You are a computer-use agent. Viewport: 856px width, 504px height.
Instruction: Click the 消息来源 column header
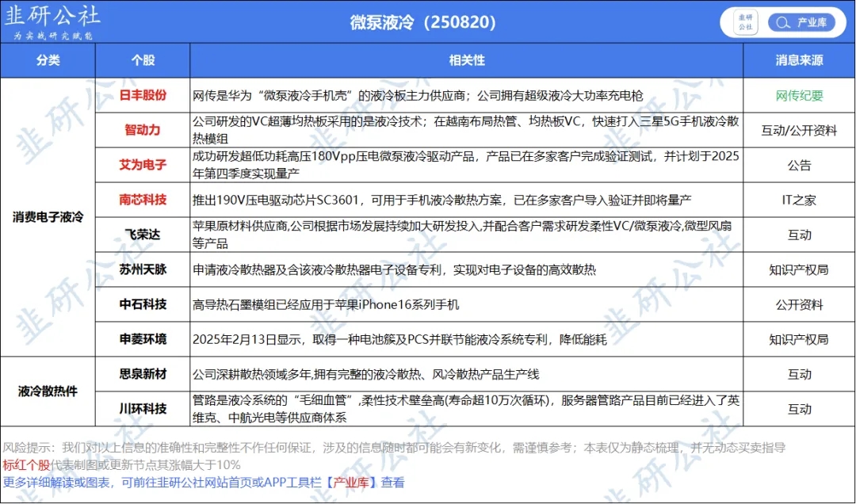tap(799, 60)
